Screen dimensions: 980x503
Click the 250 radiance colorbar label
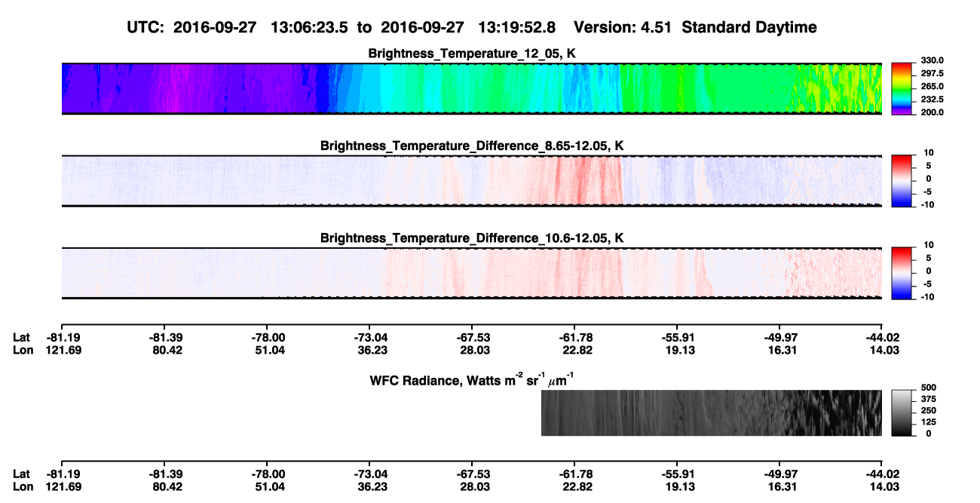tap(928, 409)
